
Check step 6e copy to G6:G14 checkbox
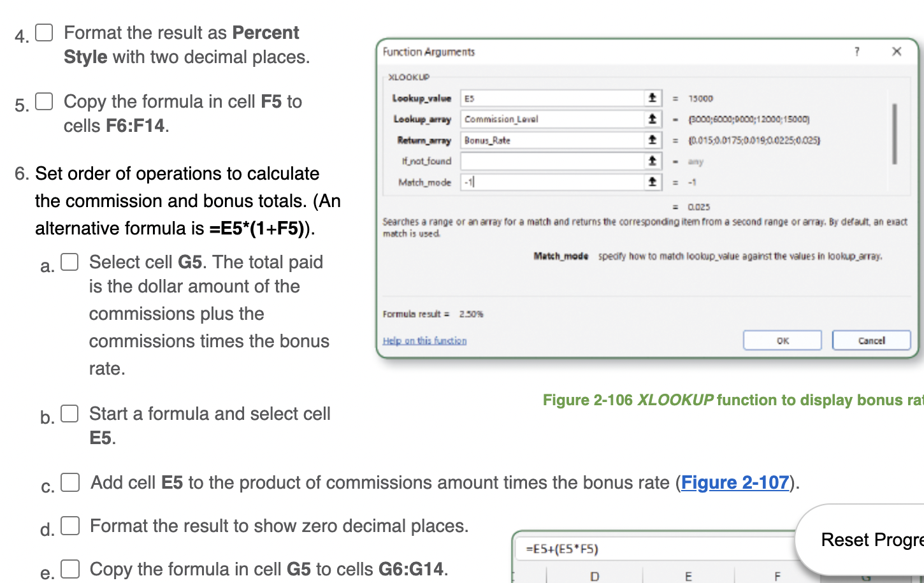70,567
